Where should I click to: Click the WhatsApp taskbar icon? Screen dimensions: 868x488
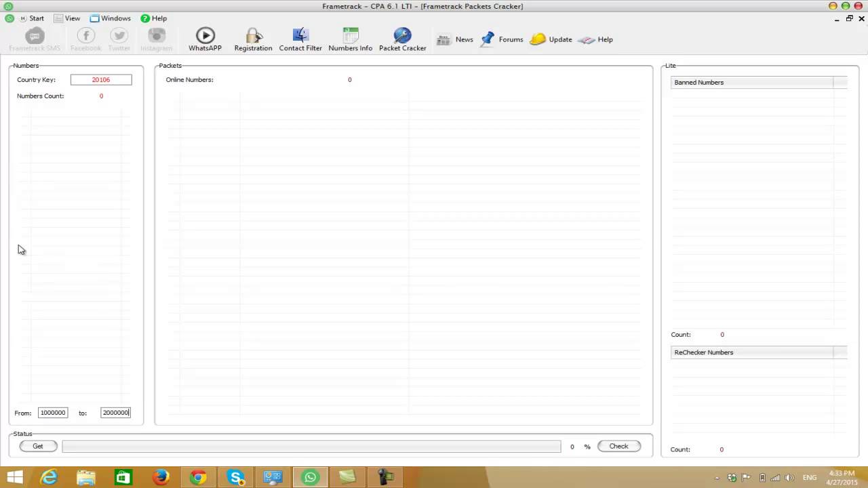[x=310, y=477]
